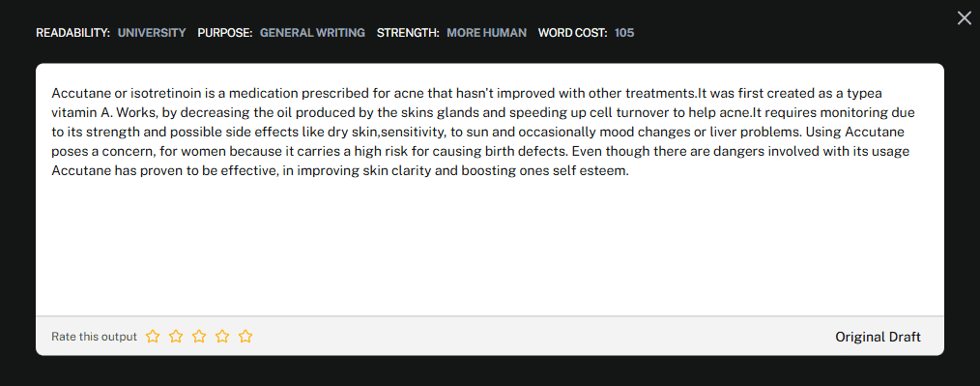This screenshot has height=386, width=980.
Task: Close the output panel with the X icon
Action: [965, 18]
